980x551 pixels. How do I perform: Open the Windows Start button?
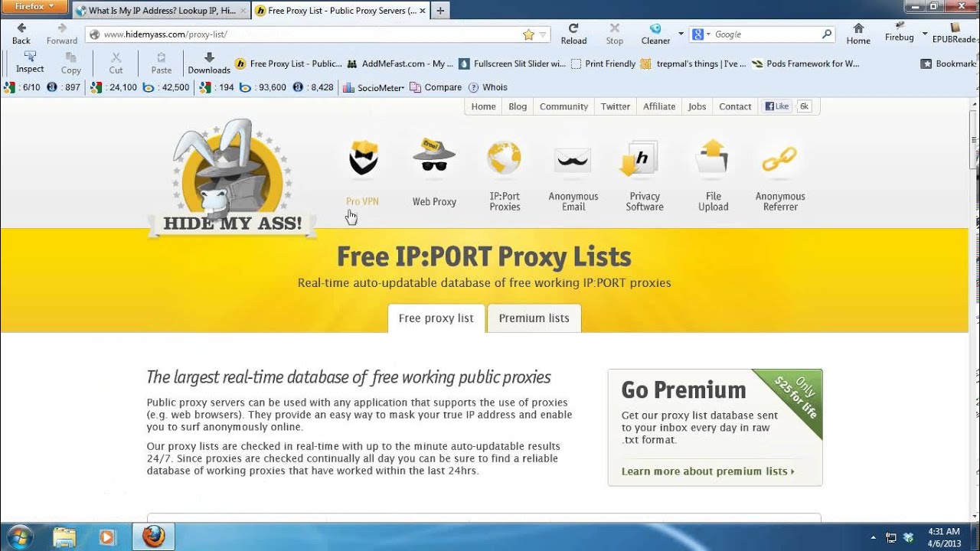[x=18, y=537]
